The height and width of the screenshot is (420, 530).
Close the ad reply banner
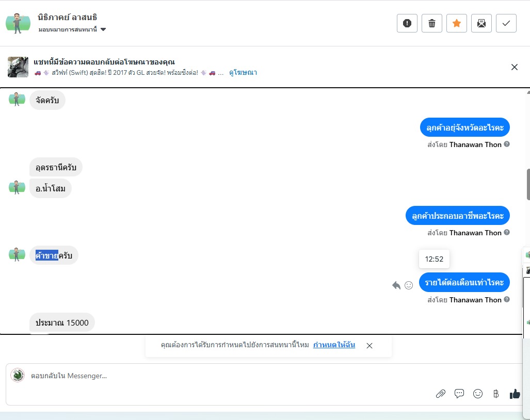(x=515, y=67)
